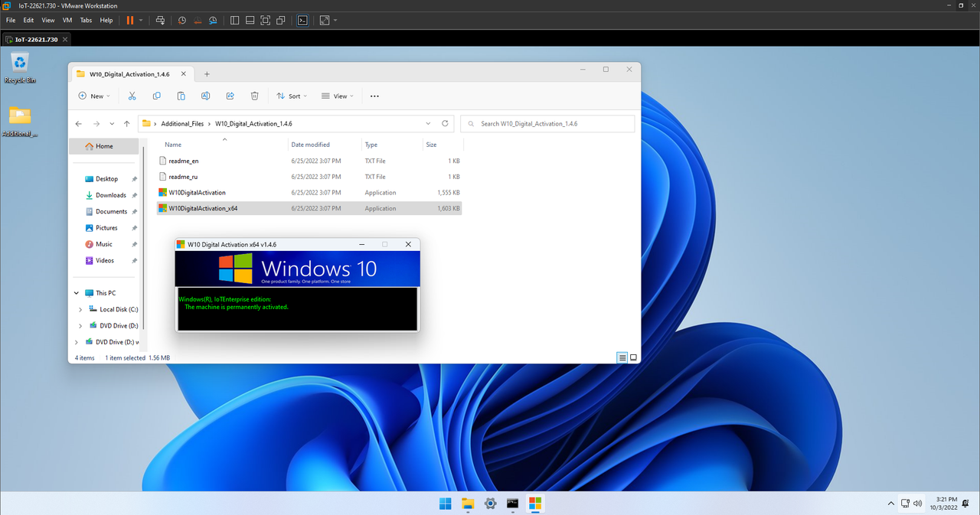Open the VMware Tabs menu
Screen dimensions: 980x515
pyautogui.click(x=86, y=20)
